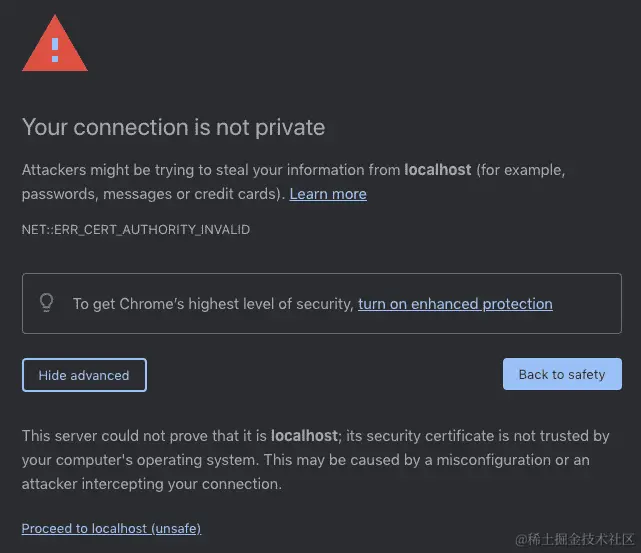
Task: Collapse details with Hide advanced button
Action: tap(84, 375)
